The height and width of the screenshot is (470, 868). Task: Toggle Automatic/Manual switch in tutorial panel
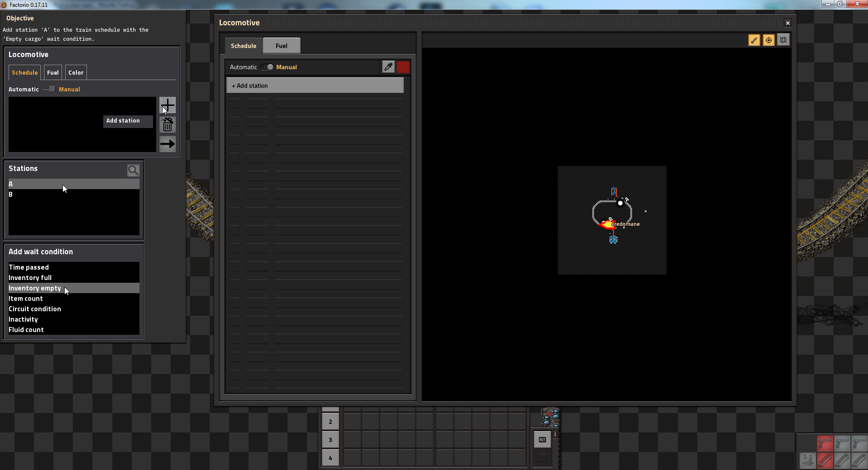49,89
